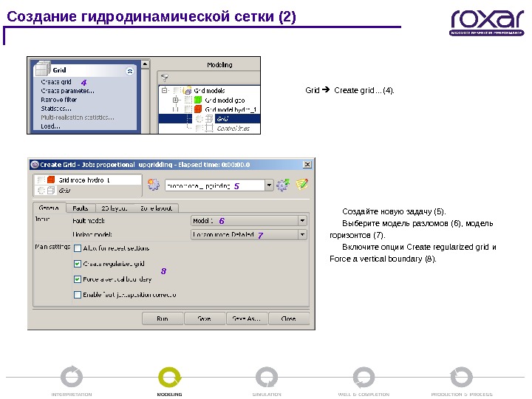Switch to the 2D layout tab

coord(115,208)
